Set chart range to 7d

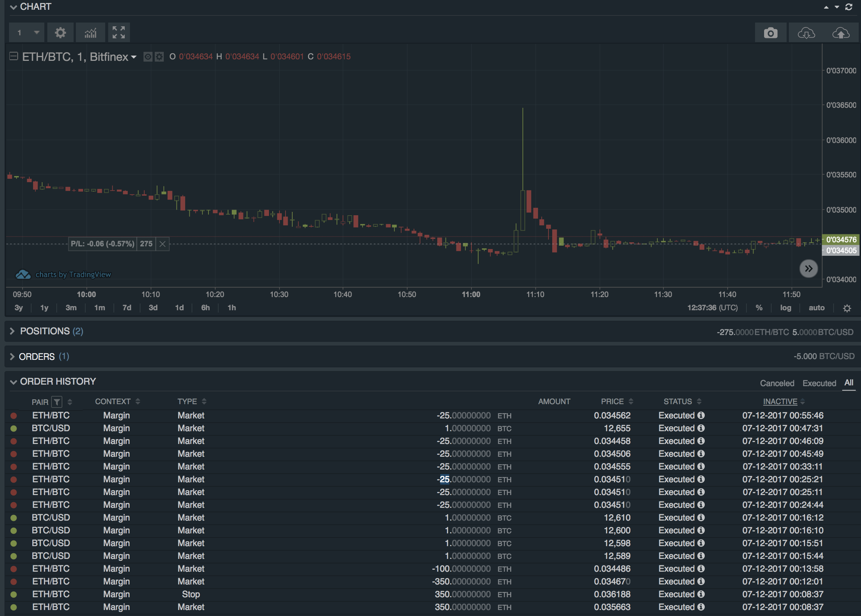pyautogui.click(x=127, y=308)
